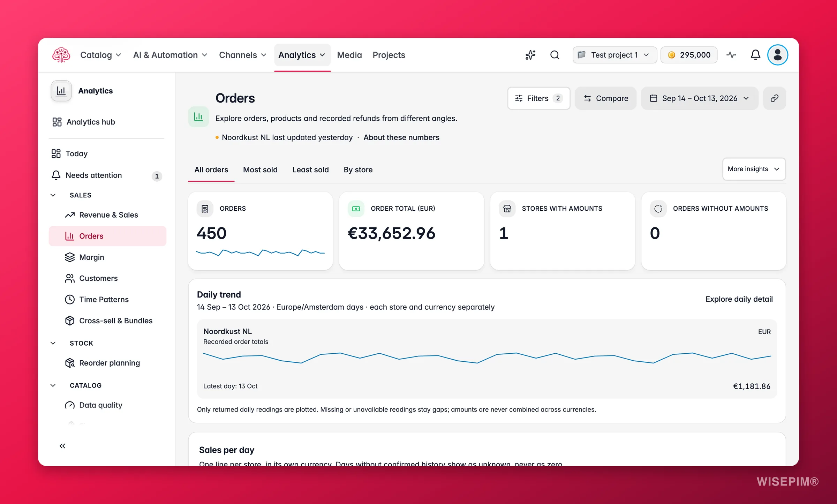This screenshot has height=504, width=837.
Task: Open the search magnifier icon
Action: click(555, 55)
